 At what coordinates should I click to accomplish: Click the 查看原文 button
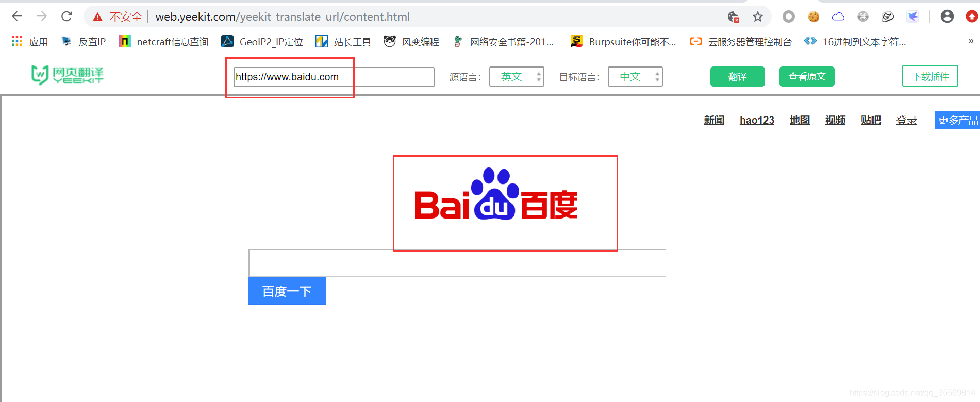coord(807,77)
